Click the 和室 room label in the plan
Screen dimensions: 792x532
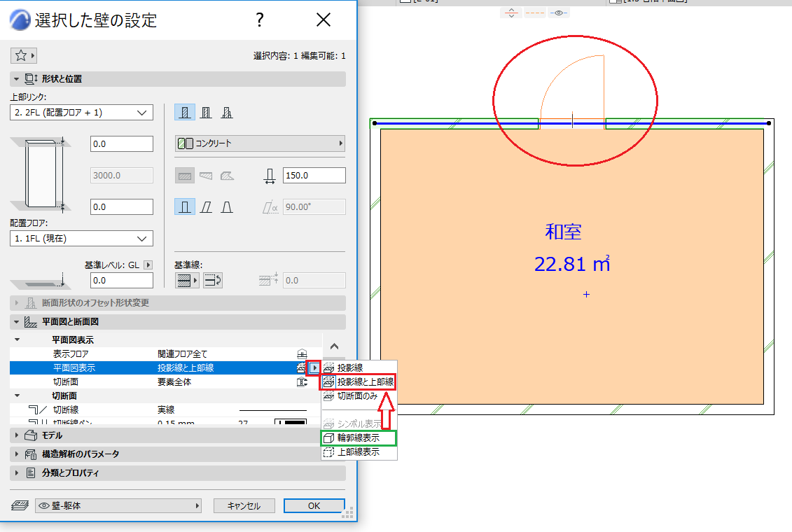point(563,232)
